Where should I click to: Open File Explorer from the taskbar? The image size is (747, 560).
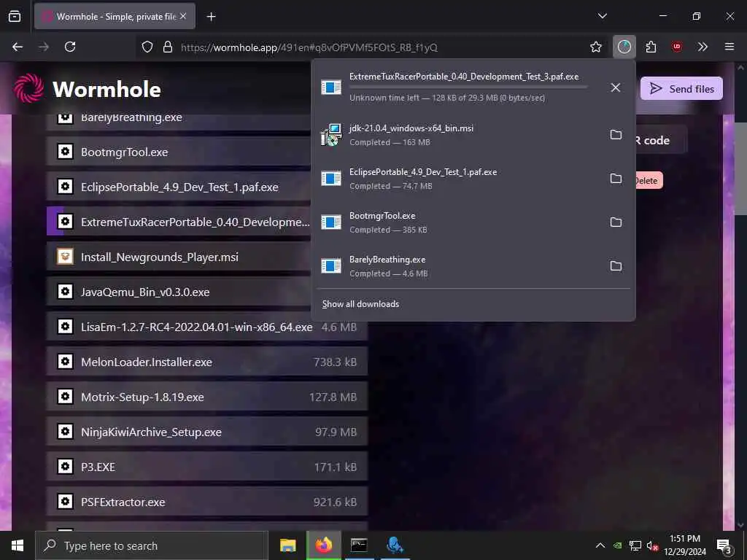pos(287,545)
